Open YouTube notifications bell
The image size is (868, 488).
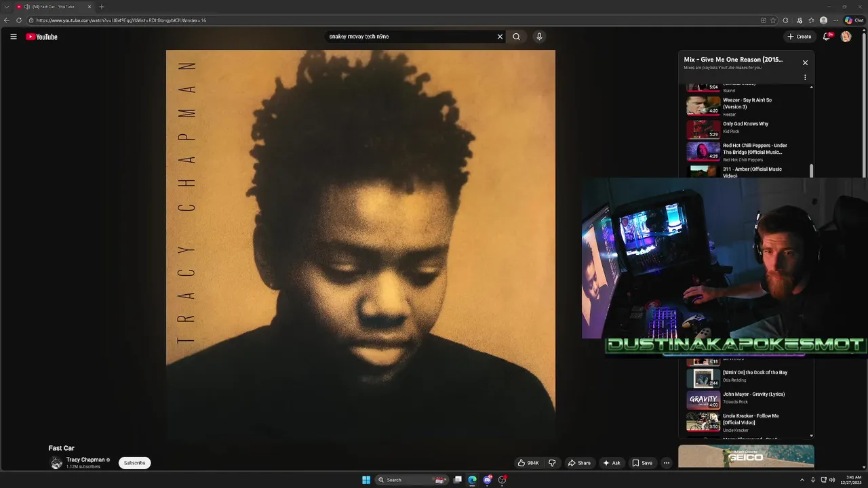point(826,37)
